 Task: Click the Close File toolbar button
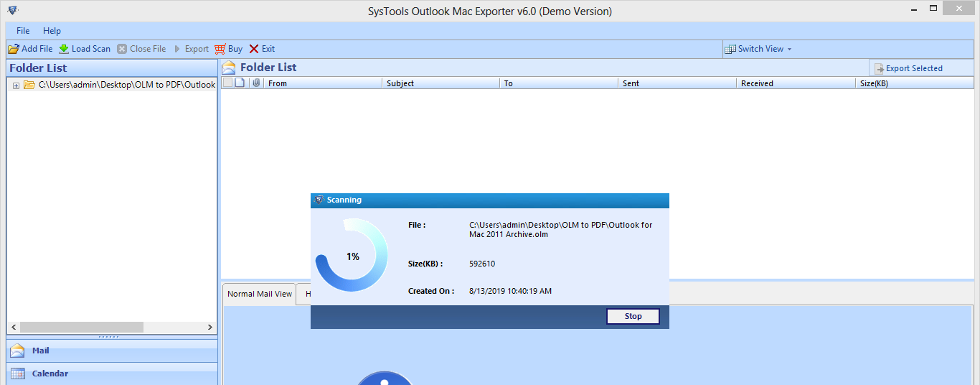[x=142, y=49]
